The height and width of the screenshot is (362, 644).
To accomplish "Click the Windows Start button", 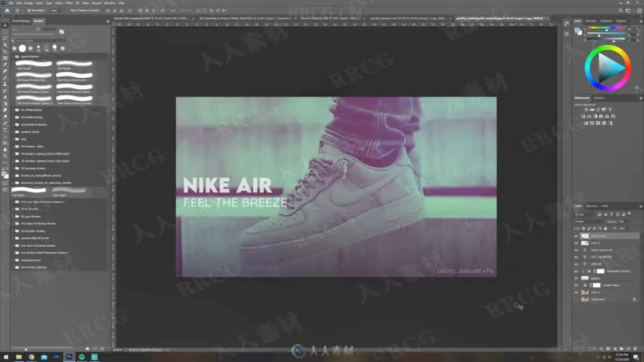I will [x=6, y=357].
